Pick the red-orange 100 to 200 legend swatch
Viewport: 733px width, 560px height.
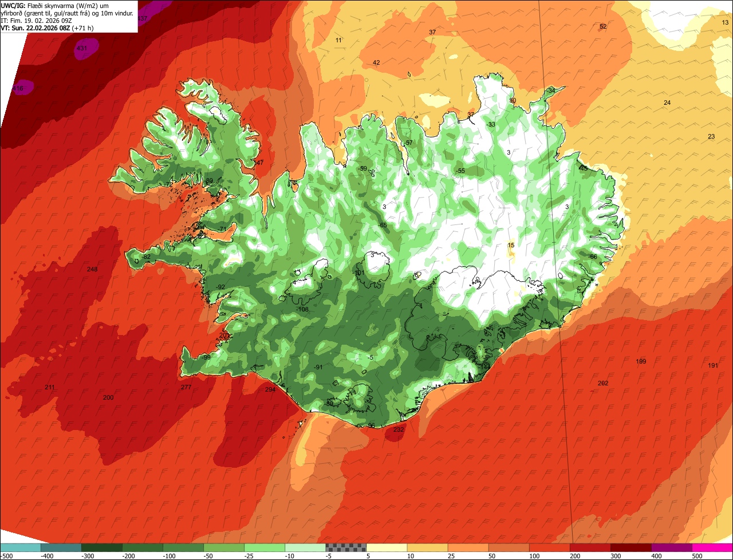pos(549,547)
